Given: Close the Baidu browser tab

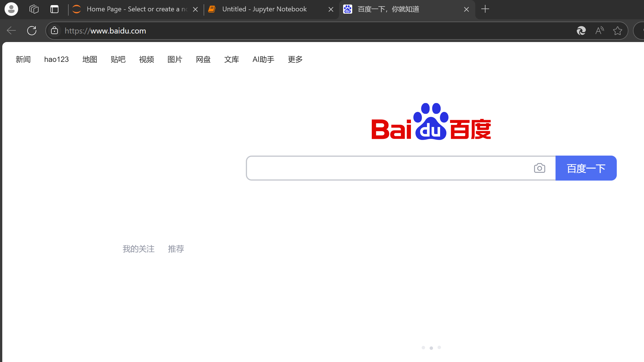Looking at the screenshot, I should coord(466,9).
